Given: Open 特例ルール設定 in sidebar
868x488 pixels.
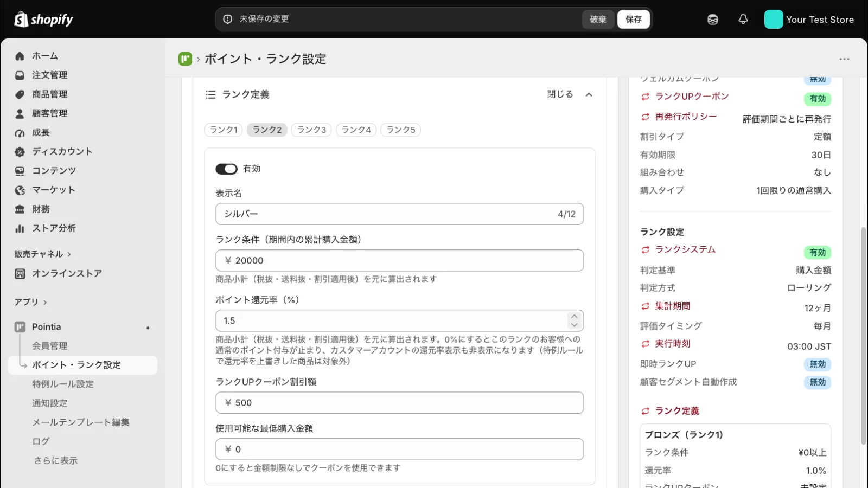Looking at the screenshot, I should (x=63, y=384).
